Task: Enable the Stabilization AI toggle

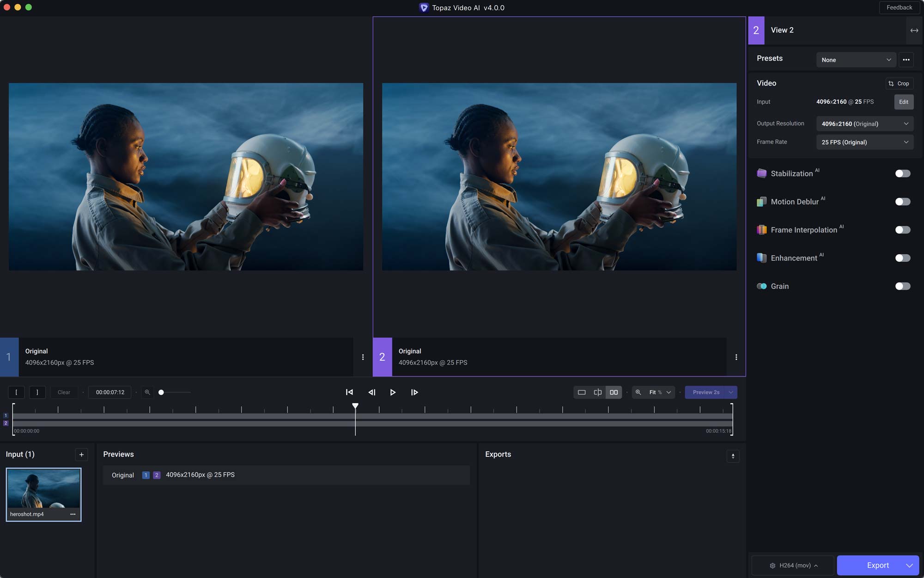Action: click(902, 173)
